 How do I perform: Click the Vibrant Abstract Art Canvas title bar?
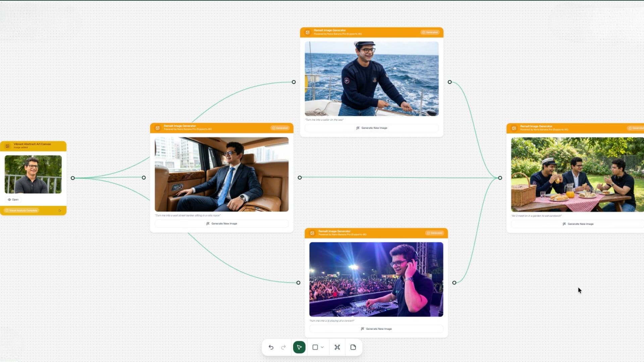32,144
